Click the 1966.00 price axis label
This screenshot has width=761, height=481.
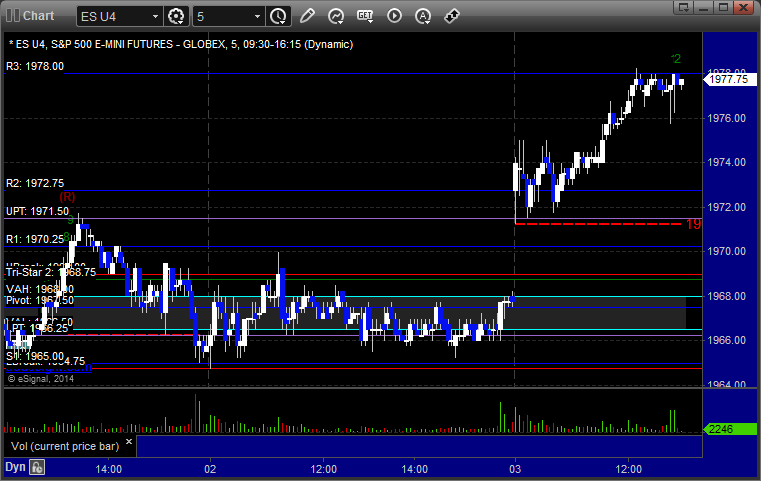coord(727,340)
